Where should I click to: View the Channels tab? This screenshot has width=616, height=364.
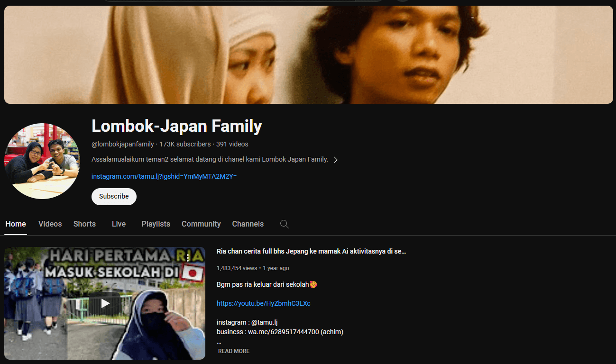[x=248, y=224]
